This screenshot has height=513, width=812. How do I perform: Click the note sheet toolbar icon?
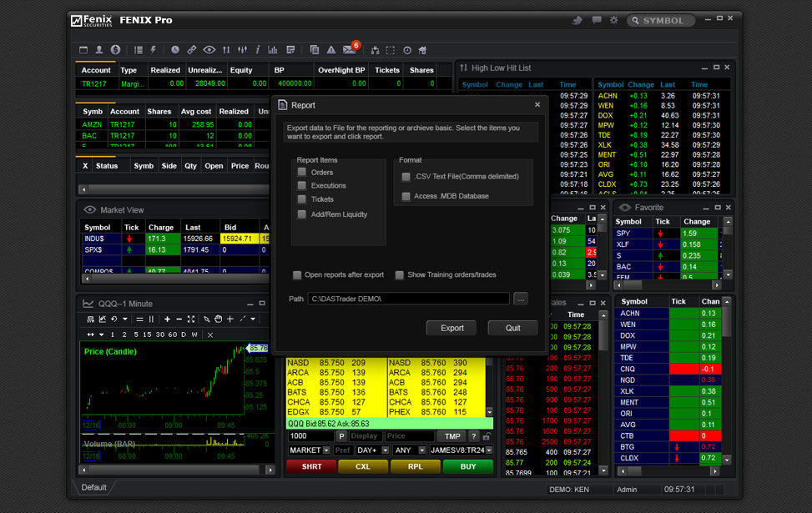290,50
